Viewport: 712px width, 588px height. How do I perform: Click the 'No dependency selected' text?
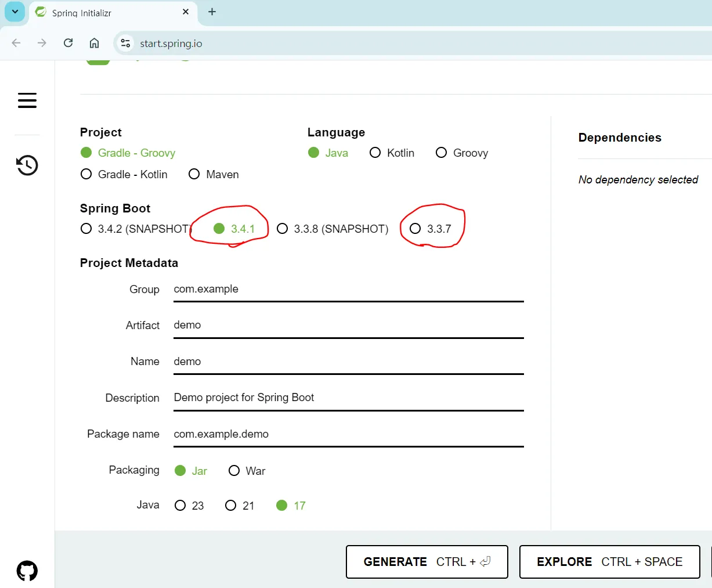coord(638,180)
